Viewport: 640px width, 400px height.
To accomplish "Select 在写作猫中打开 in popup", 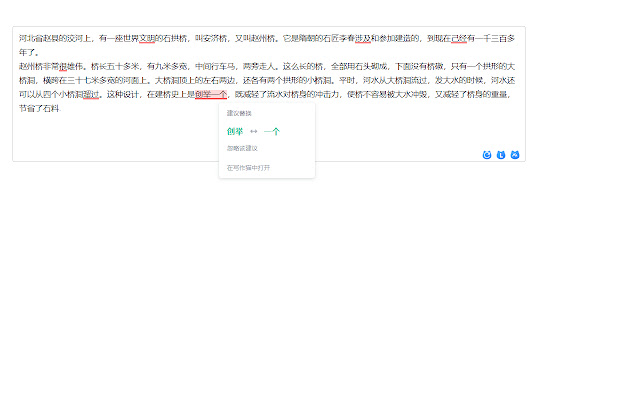I will pos(248,167).
